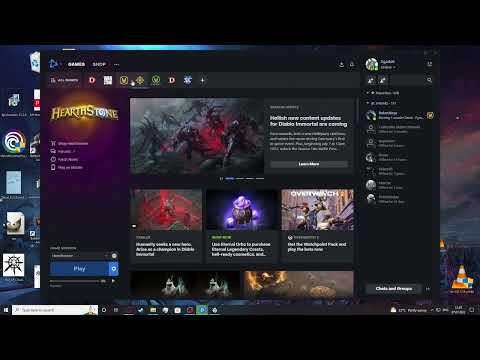Click the friends search magnifier icon
480x360 pixels.
[x=429, y=80]
